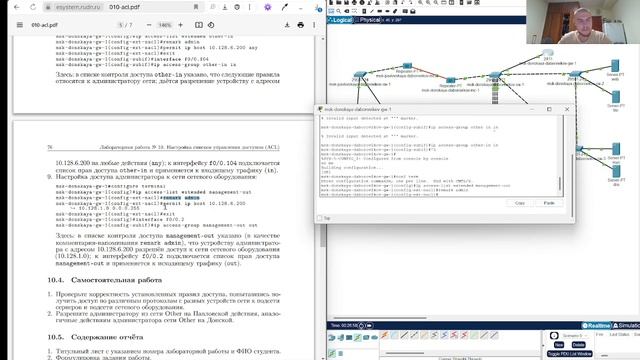Click the connection types horizontal scrollbar

pos(404,353)
